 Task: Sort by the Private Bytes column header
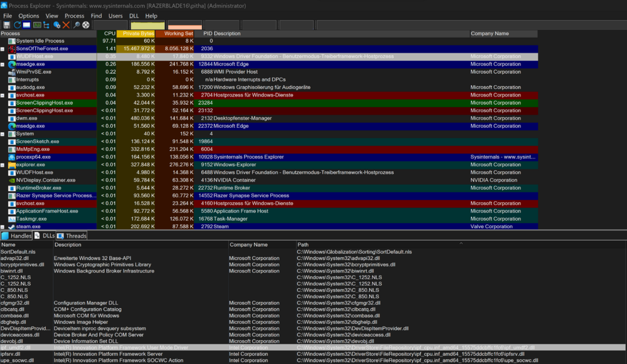tap(138, 33)
